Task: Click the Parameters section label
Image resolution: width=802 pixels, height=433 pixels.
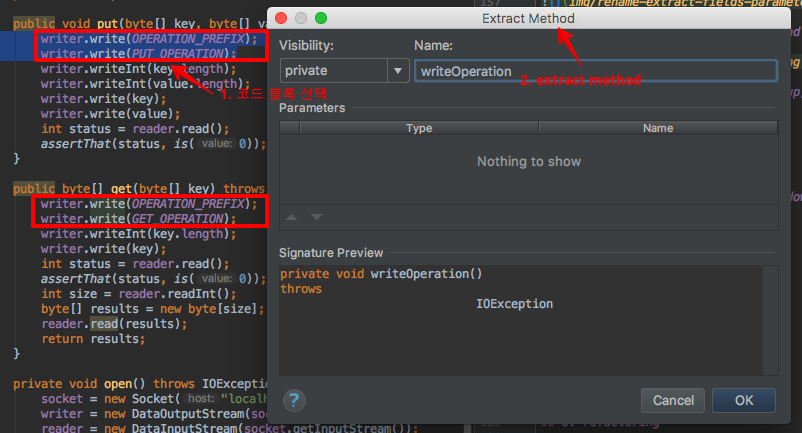Action: [x=312, y=108]
